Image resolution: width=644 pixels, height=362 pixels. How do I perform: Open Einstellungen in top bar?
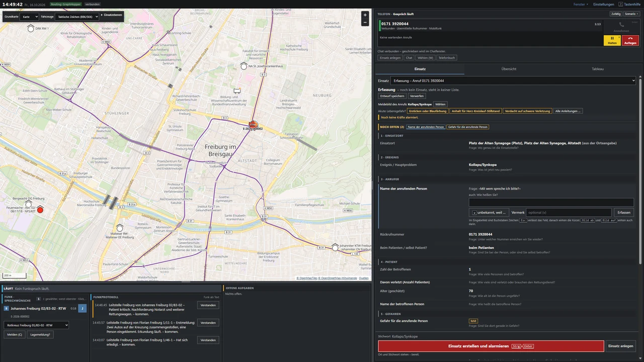pos(603,4)
